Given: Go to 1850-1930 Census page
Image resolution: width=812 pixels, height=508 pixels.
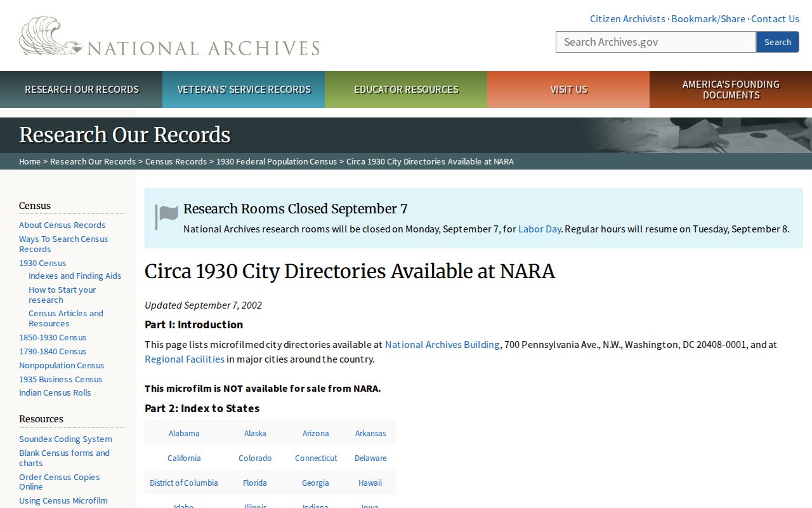Looking at the screenshot, I should click(x=53, y=337).
